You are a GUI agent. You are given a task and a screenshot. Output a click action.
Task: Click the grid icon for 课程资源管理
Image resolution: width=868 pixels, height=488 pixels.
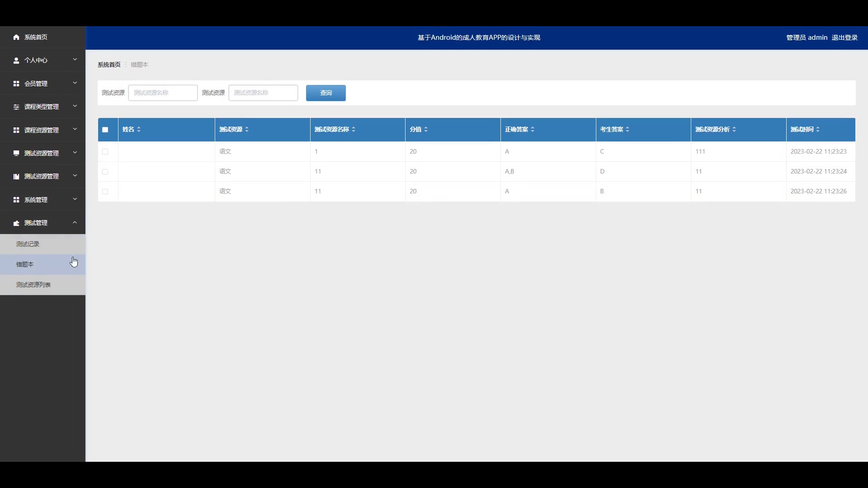(x=16, y=130)
